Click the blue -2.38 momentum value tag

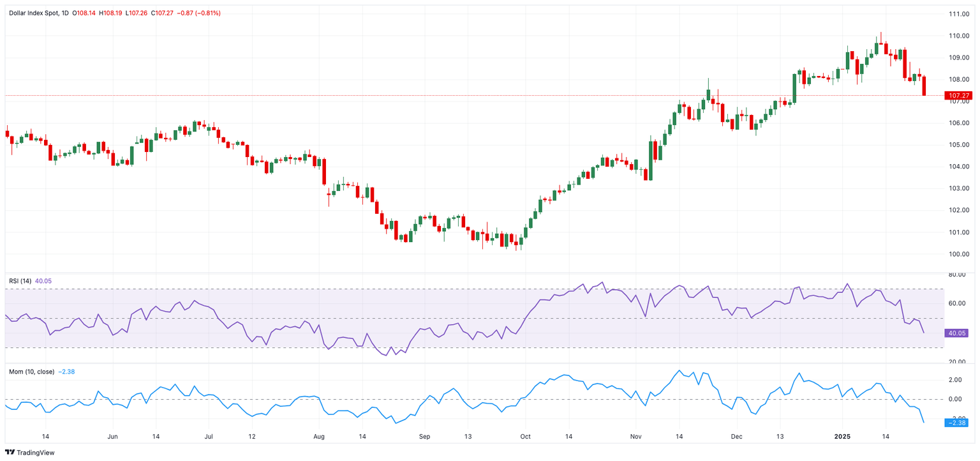click(959, 423)
